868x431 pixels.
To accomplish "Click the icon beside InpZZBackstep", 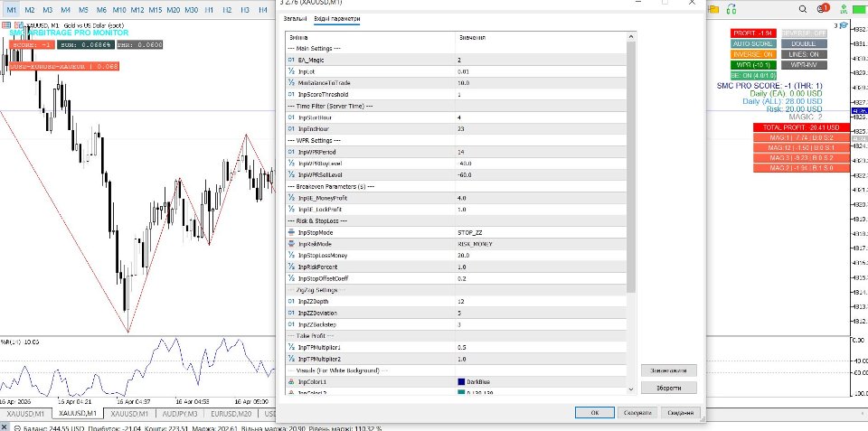I will (291, 324).
